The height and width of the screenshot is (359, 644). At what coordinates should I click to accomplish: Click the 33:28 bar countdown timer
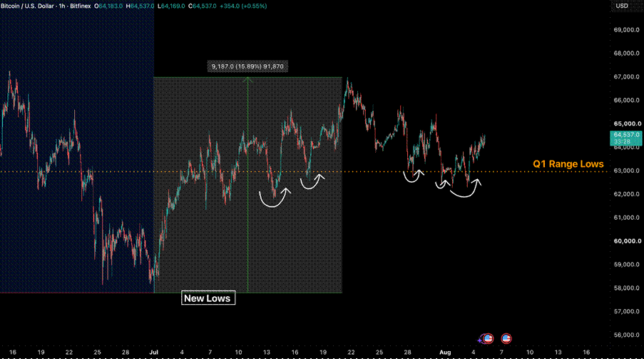pos(622,142)
